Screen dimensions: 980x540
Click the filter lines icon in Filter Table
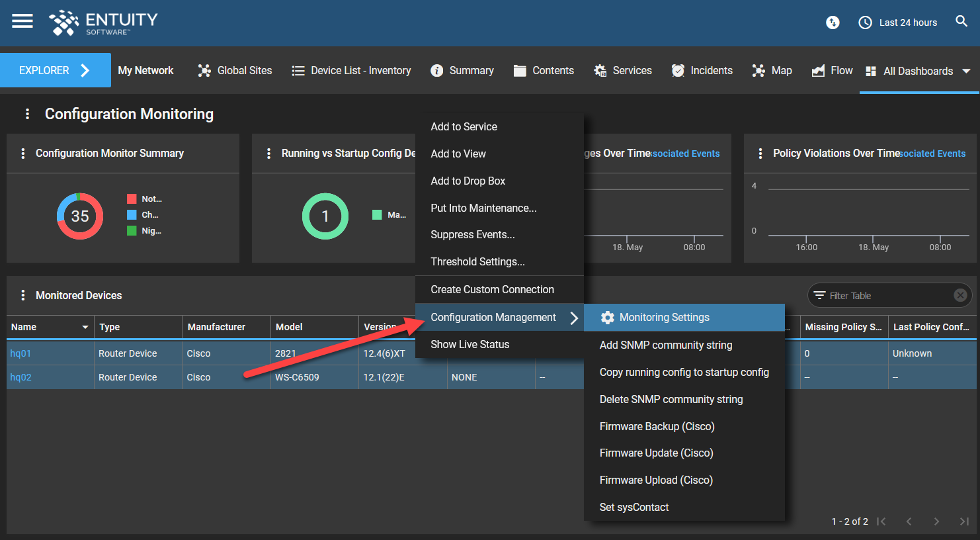pos(819,295)
